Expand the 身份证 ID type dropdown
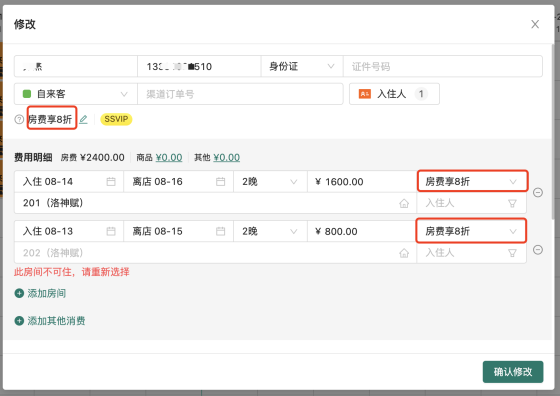The height and width of the screenshot is (396, 560). point(302,66)
